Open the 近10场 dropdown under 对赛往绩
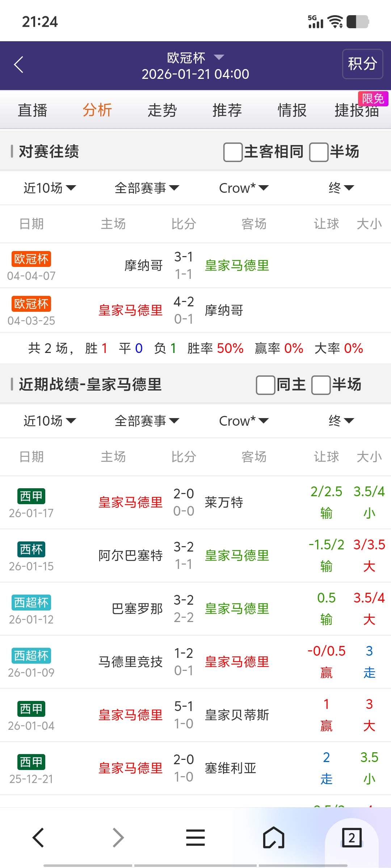 click(50, 188)
